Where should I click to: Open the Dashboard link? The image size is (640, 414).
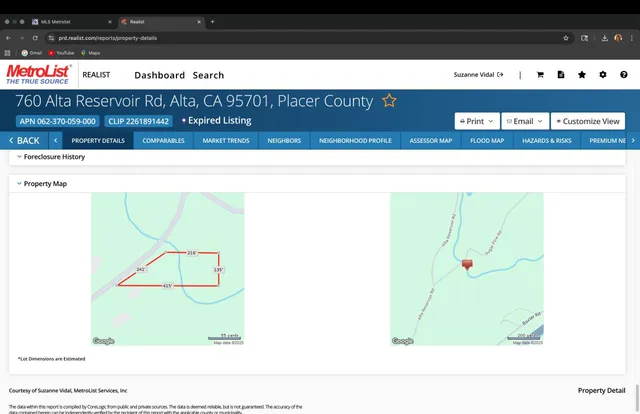click(160, 75)
